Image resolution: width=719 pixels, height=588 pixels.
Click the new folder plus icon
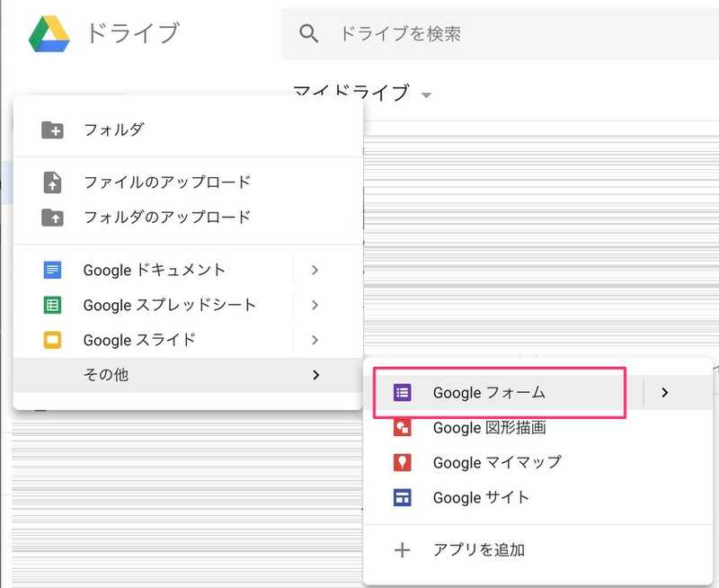53,130
